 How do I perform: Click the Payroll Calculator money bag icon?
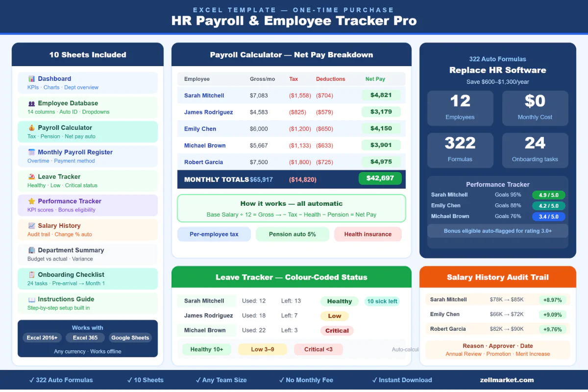[32, 128]
